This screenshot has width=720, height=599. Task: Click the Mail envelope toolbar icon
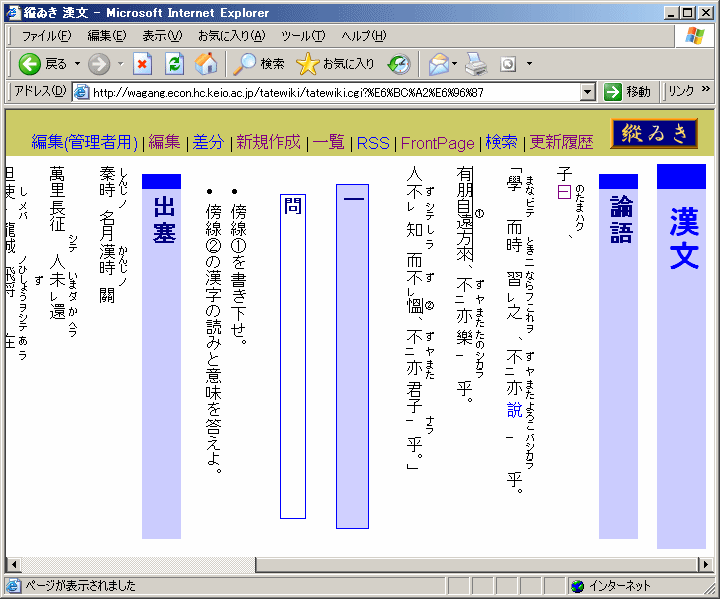[437, 64]
